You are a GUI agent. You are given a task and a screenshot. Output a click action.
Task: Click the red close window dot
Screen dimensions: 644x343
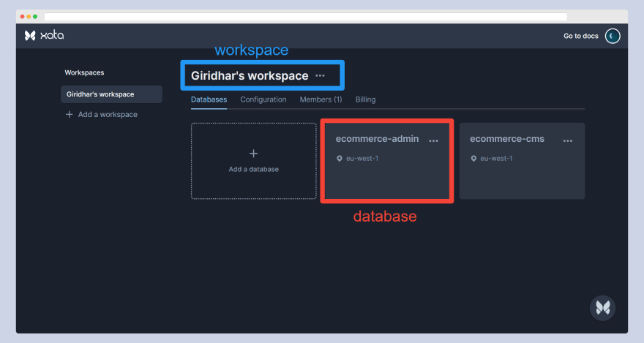coord(22,17)
